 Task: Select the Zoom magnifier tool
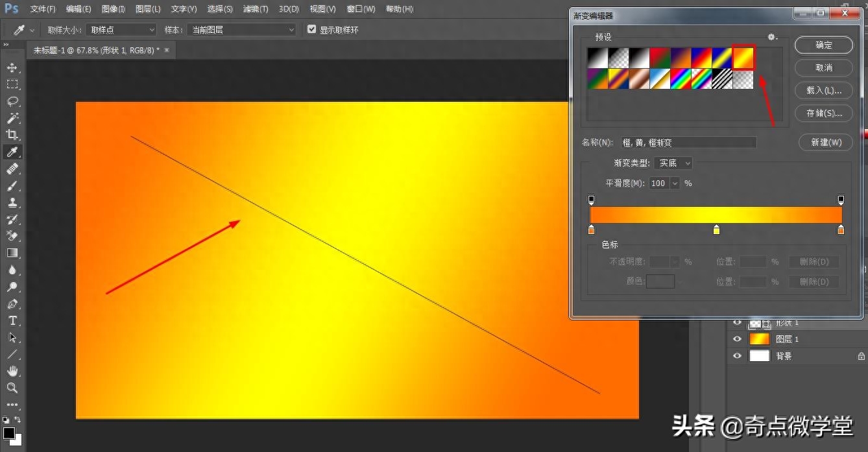pyautogui.click(x=12, y=388)
